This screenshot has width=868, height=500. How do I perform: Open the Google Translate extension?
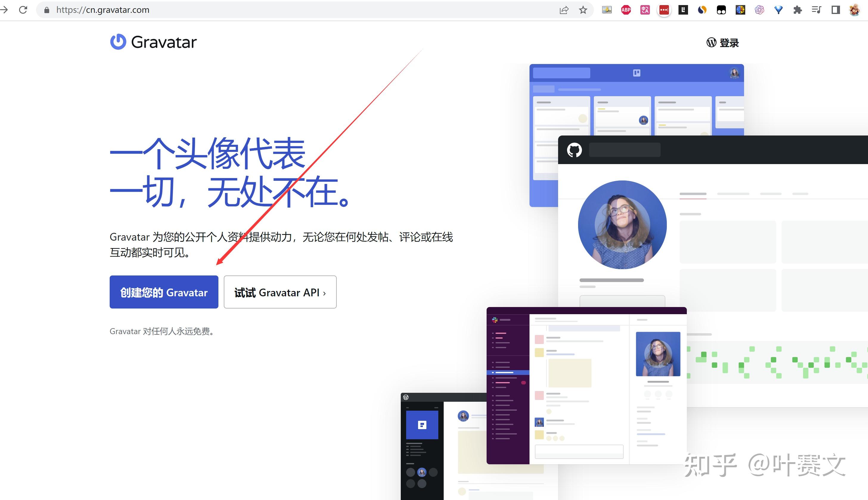coord(645,10)
